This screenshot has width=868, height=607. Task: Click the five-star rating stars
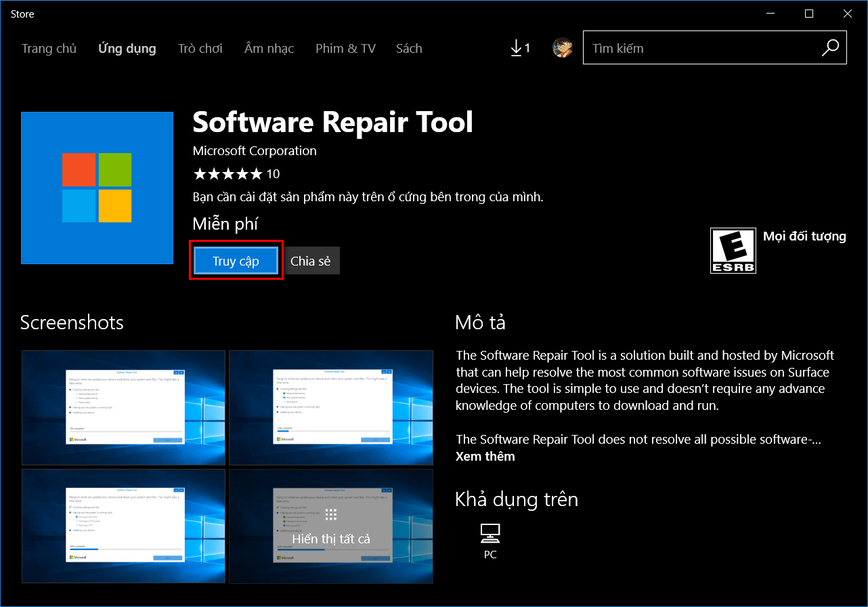click(x=228, y=173)
